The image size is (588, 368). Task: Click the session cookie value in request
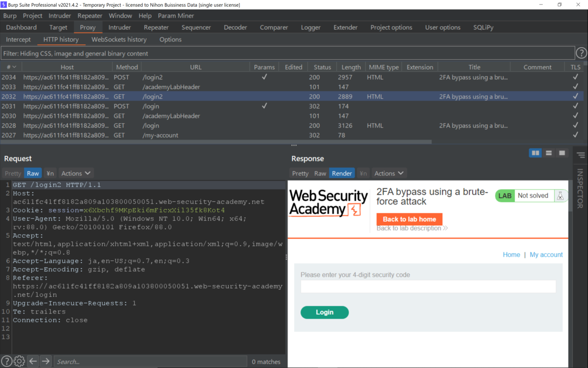click(x=154, y=210)
